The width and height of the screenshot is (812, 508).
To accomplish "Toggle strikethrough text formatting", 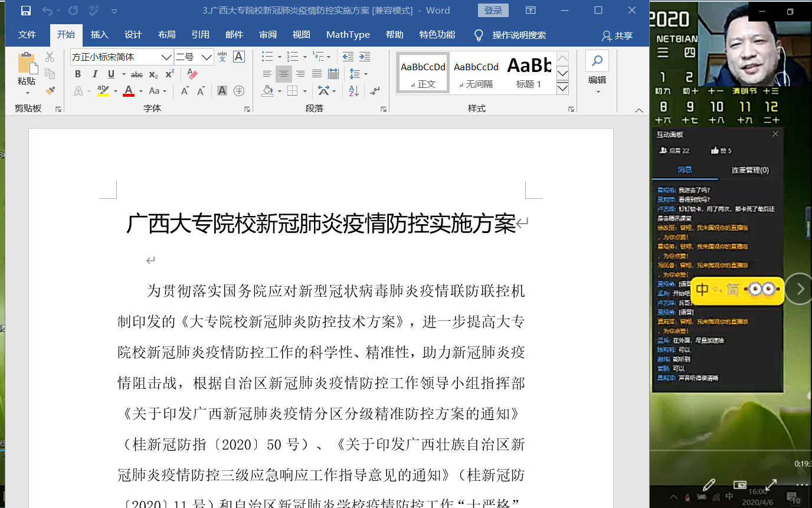I will click(137, 74).
